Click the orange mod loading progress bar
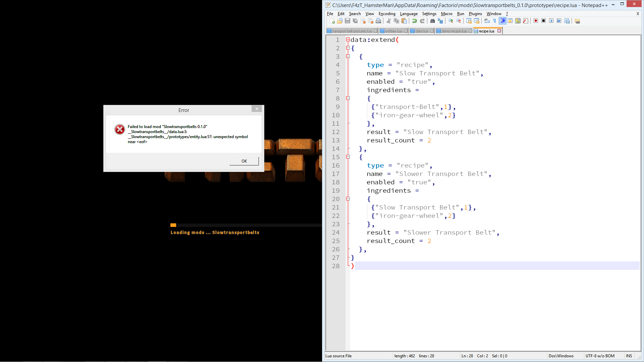Screen dimensions: 644x362 tap(173, 225)
